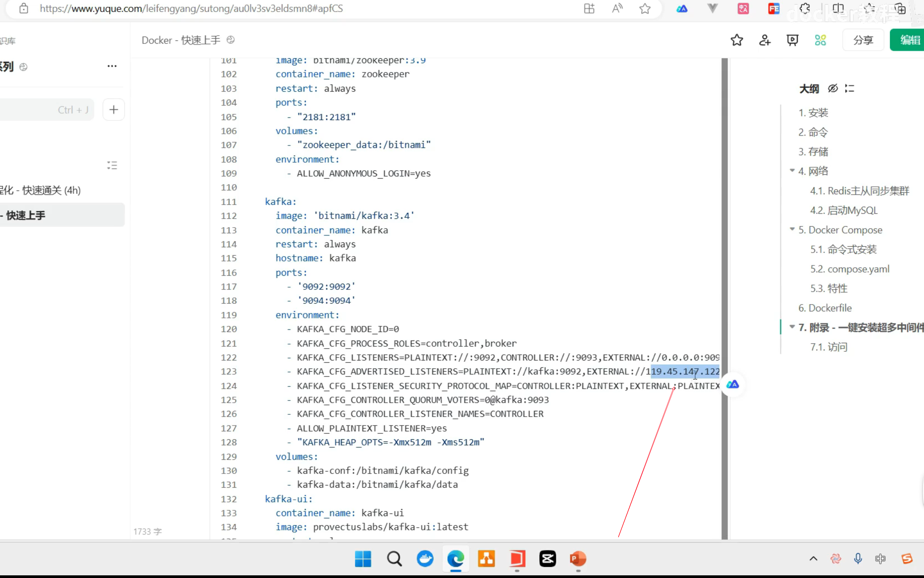Toggle outline list collapse icon
Screen dimensions: 924x578
[x=849, y=88]
